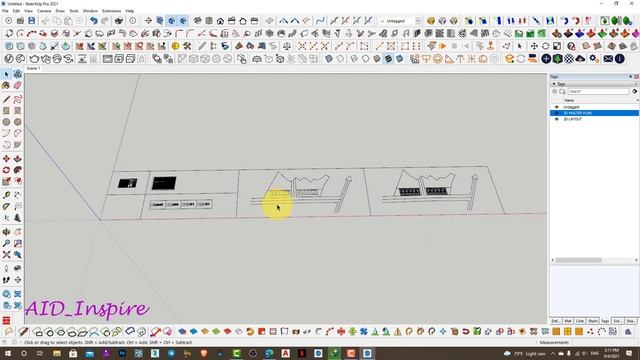Pick the Protractor tool
Viewport: 640px width, 360px height.
pos(6,207)
